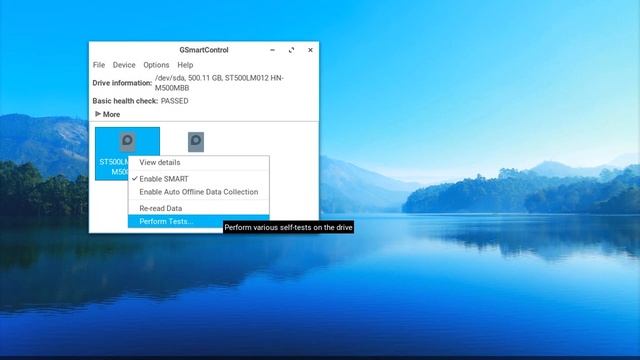Maximize the GSmartControl window

[x=291, y=50]
